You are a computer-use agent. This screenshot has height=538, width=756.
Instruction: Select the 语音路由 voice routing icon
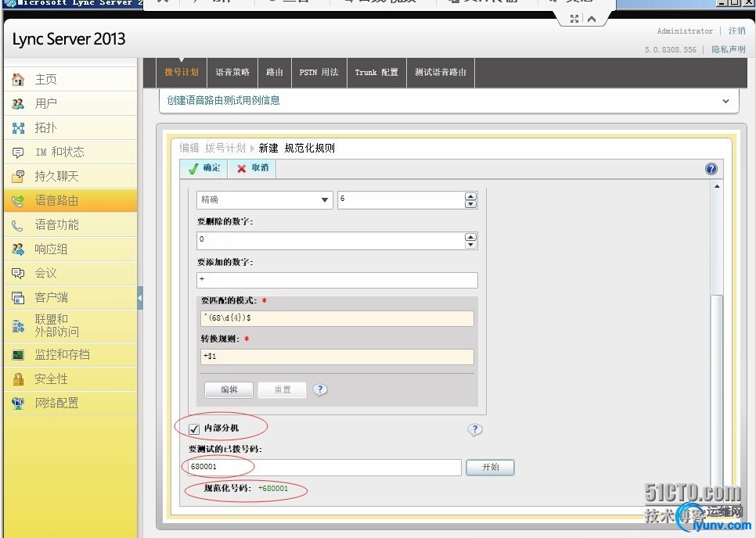tap(18, 201)
